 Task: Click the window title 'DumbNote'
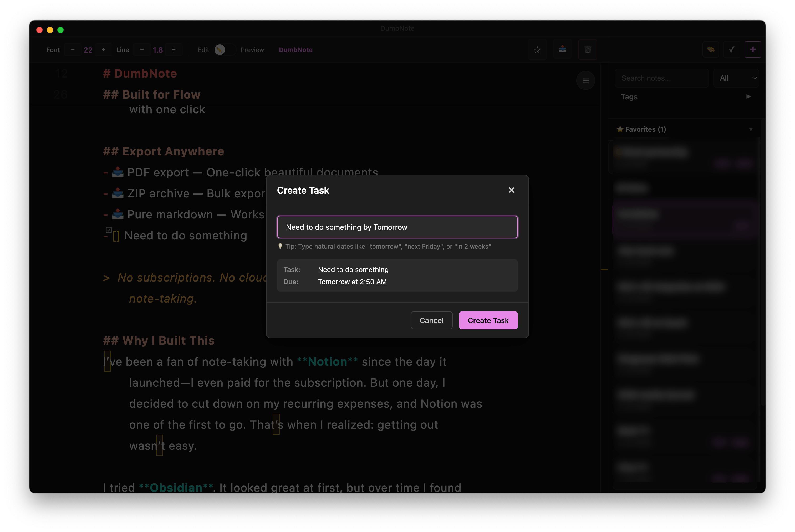tap(397, 28)
